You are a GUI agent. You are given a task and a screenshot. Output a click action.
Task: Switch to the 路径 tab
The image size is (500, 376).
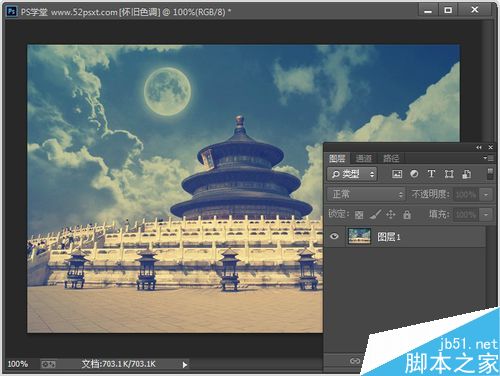391,158
